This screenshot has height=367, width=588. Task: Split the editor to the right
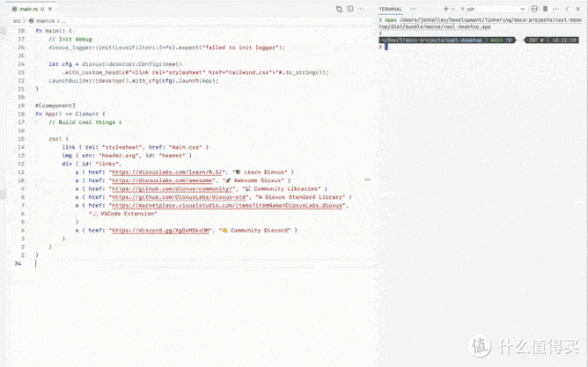[x=350, y=8]
